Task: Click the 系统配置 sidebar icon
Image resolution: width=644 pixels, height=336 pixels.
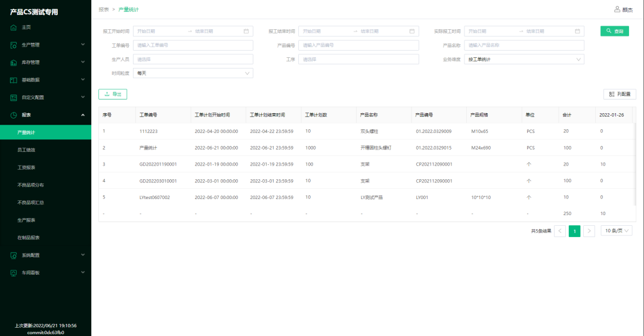Action: [13, 255]
